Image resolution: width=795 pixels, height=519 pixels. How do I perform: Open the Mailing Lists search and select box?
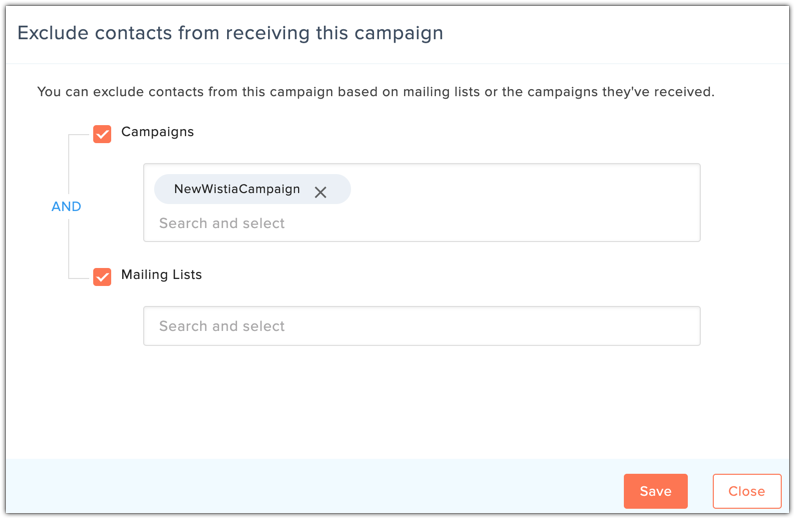pyautogui.click(x=422, y=326)
